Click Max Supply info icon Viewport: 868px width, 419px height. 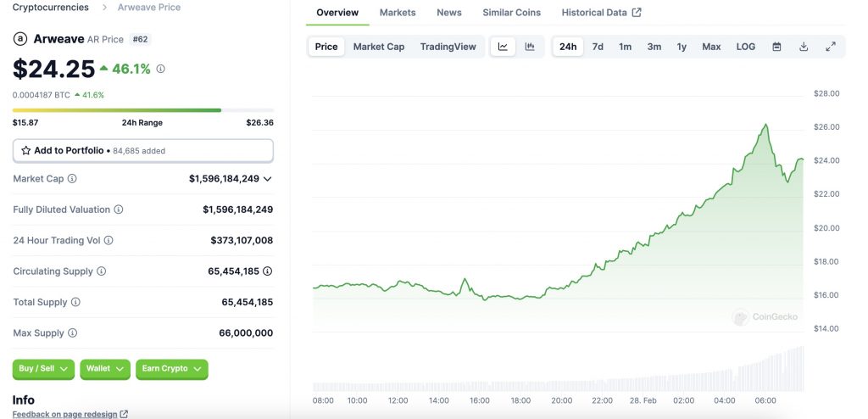[x=72, y=333]
